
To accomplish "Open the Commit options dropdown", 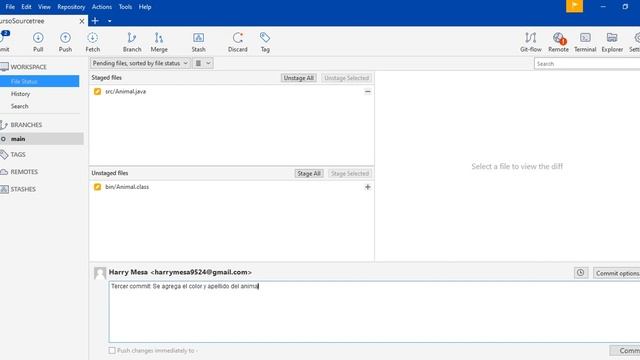I will [617, 273].
